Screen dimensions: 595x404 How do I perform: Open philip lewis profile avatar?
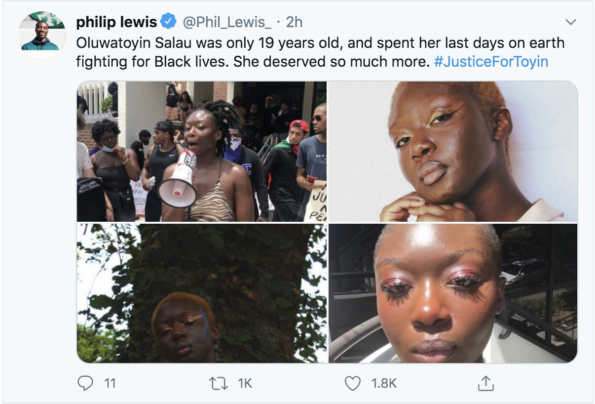(42, 34)
